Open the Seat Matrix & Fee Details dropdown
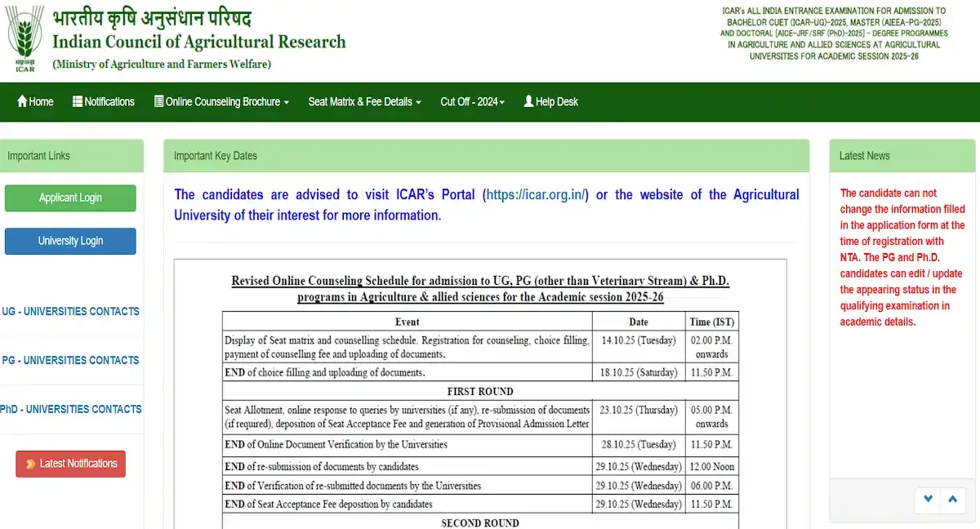The height and width of the screenshot is (529, 980). (364, 102)
